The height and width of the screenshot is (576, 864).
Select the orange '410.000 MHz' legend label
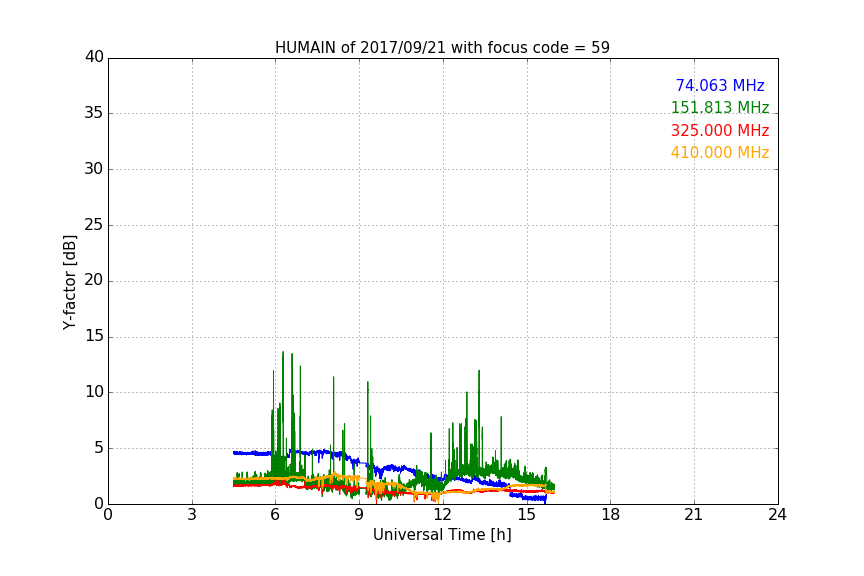click(720, 153)
